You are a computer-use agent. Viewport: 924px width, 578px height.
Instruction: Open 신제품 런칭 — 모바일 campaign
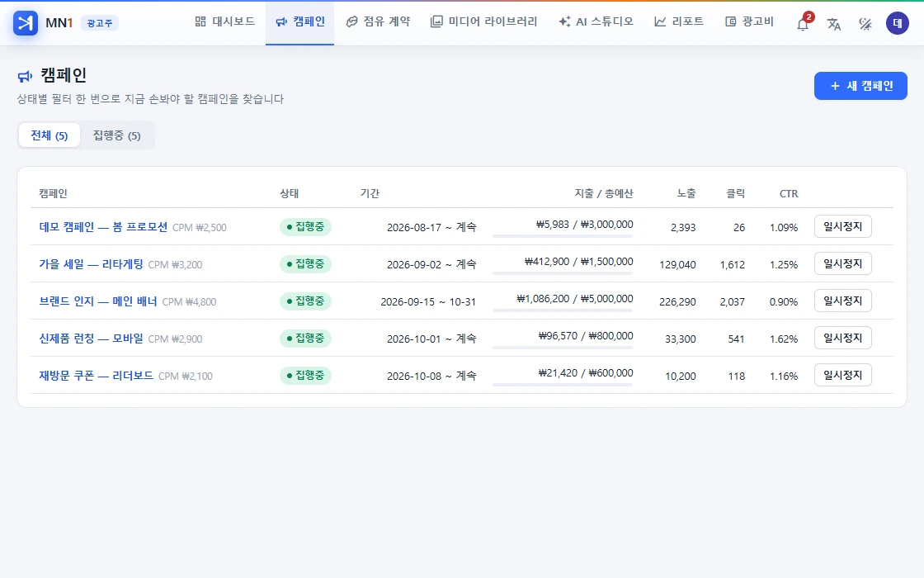click(x=91, y=339)
